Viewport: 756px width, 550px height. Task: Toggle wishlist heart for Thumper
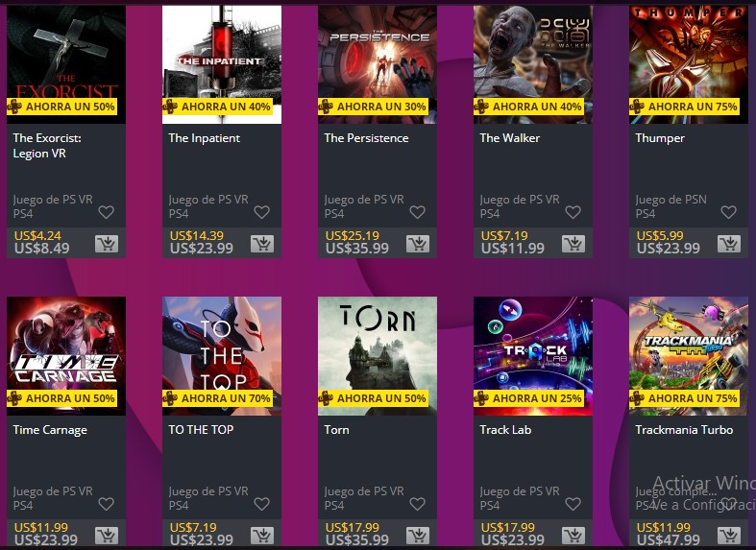[x=728, y=212]
